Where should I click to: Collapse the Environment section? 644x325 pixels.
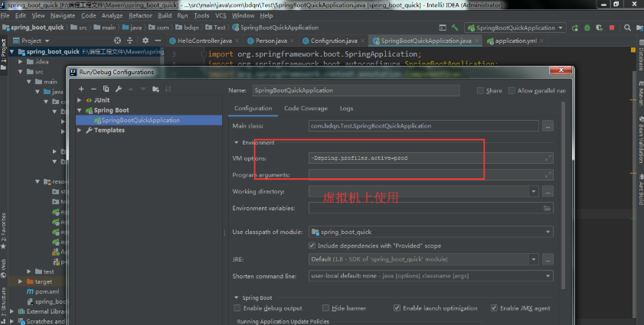(x=236, y=142)
